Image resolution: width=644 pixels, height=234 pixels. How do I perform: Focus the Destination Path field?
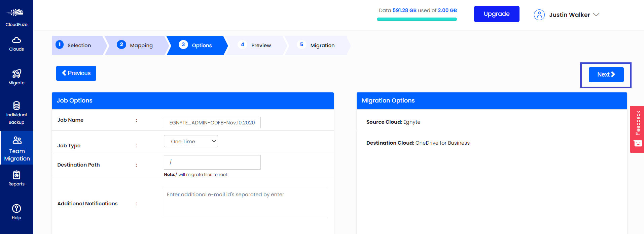tap(212, 162)
